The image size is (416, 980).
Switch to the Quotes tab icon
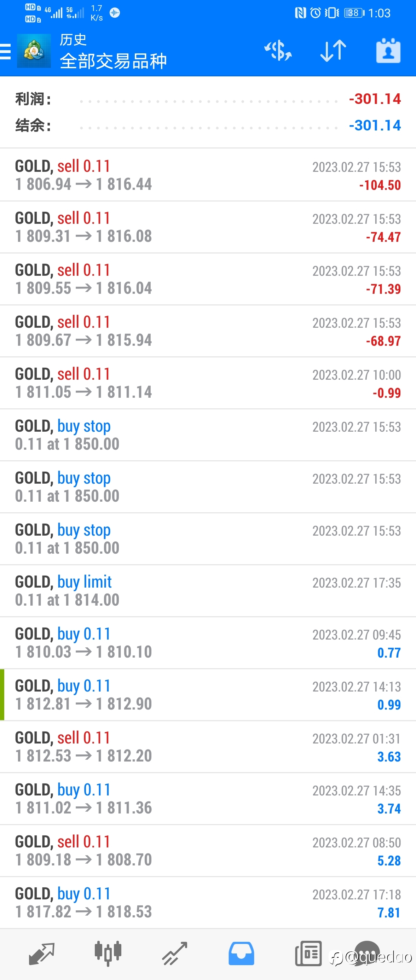(x=41, y=954)
